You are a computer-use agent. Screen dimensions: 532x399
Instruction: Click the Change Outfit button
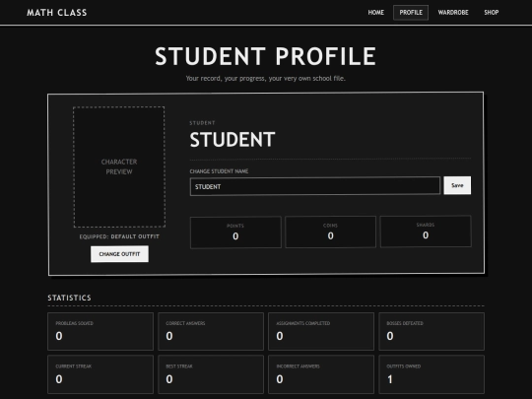coord(119,254)
